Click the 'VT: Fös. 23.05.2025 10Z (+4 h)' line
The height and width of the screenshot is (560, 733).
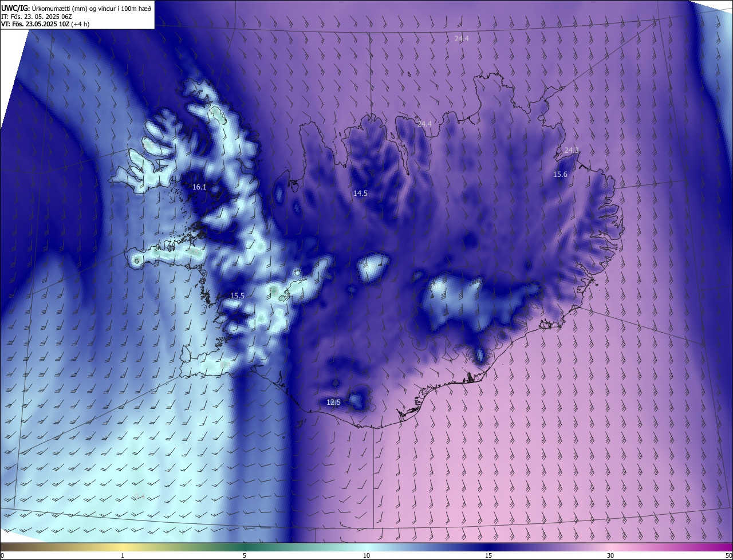[45, 24]
